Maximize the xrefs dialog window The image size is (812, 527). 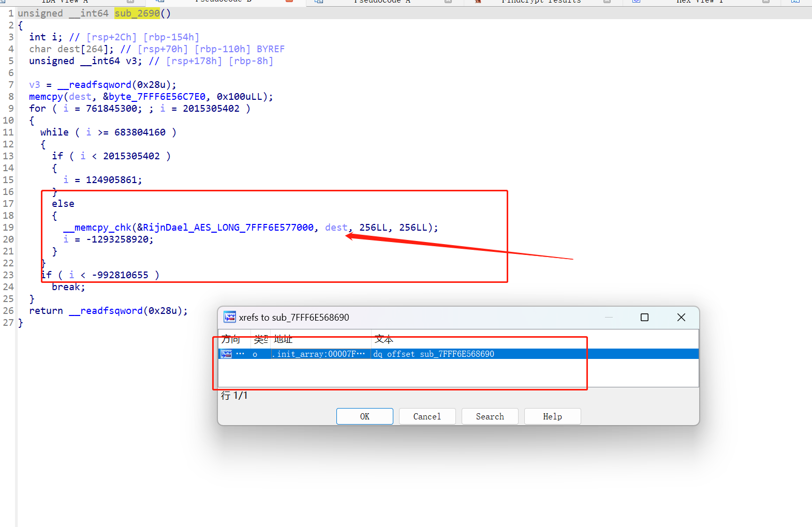pyautogui.click(x=644, y=317)
